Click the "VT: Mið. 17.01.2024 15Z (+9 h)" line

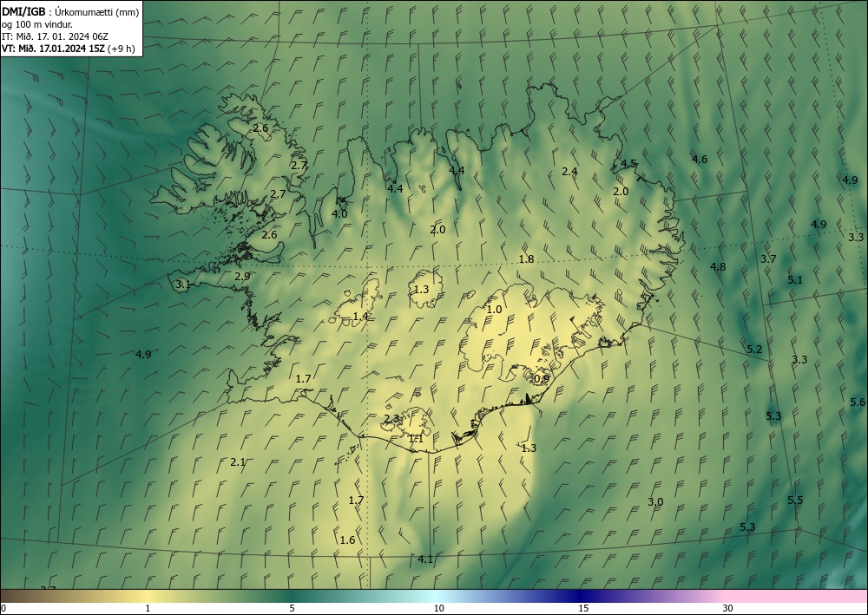tap(68, 49)
